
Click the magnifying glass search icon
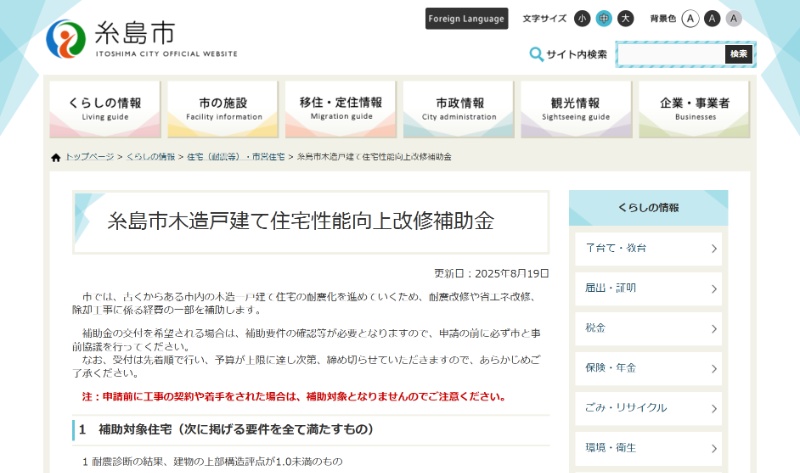pos(536,54)
